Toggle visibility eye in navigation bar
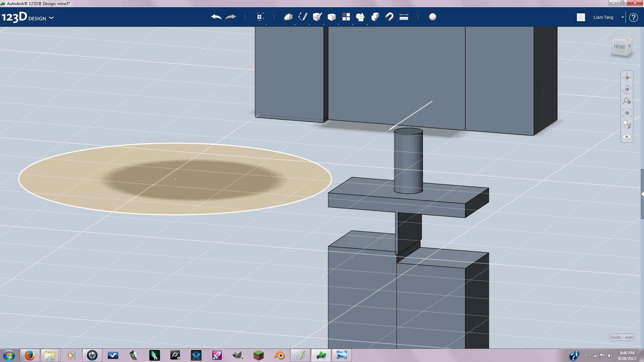The image size is (644, 362). pyautogui.click(x=627, y=137)
